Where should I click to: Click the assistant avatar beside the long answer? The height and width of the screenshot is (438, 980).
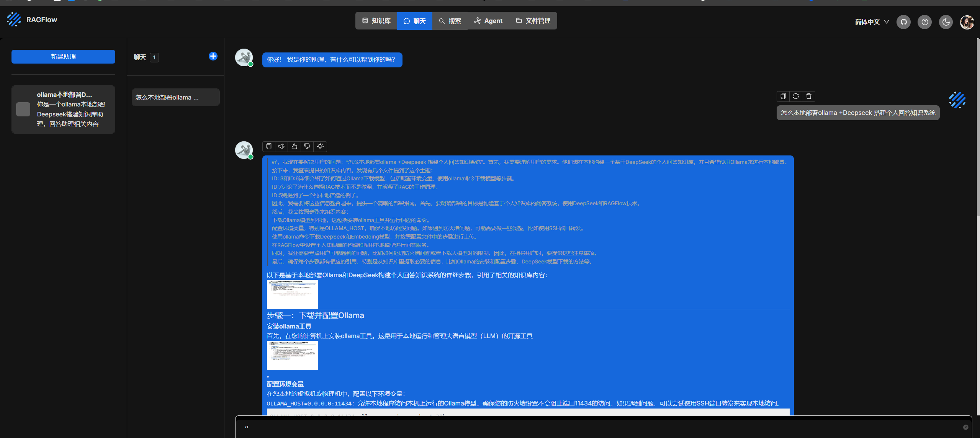click(244, 150)
